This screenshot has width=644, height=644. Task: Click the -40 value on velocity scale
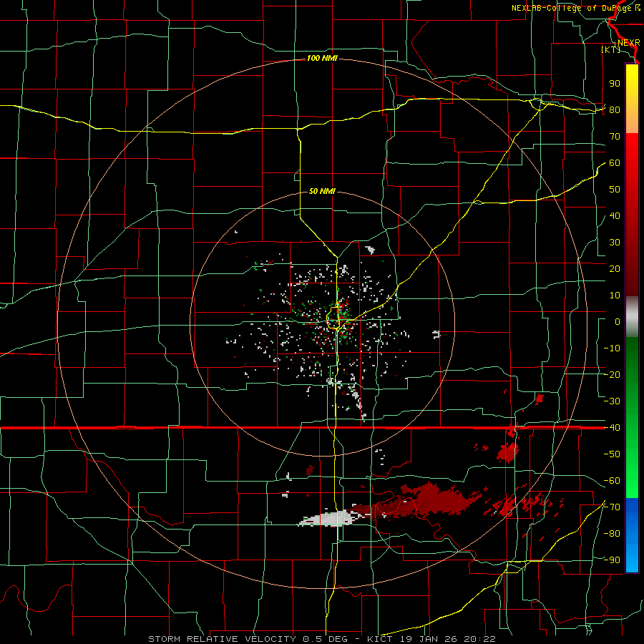pyautogui.click(x=612, y=428)
